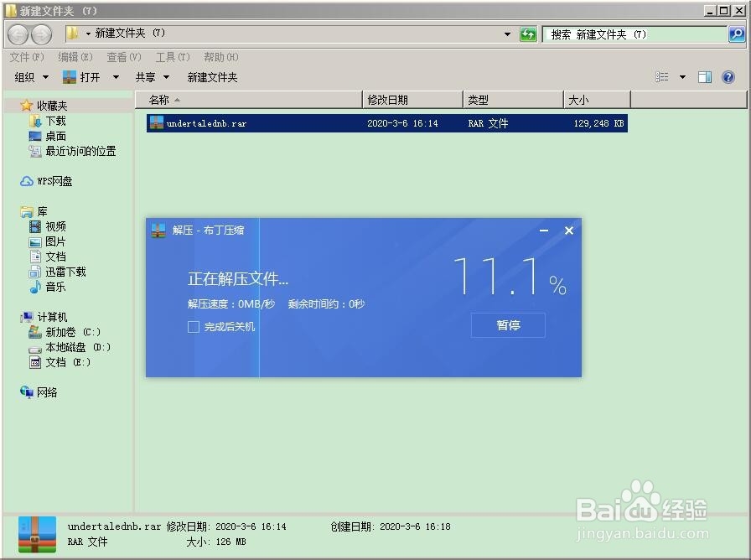Click the 计算机 computer icon
751x560 pixels.
[27, 317]
